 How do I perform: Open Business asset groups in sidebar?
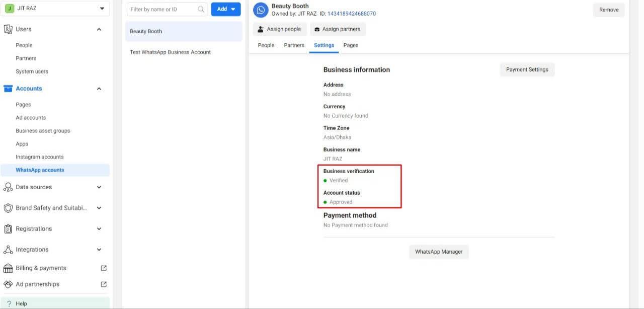click(43, 131)
